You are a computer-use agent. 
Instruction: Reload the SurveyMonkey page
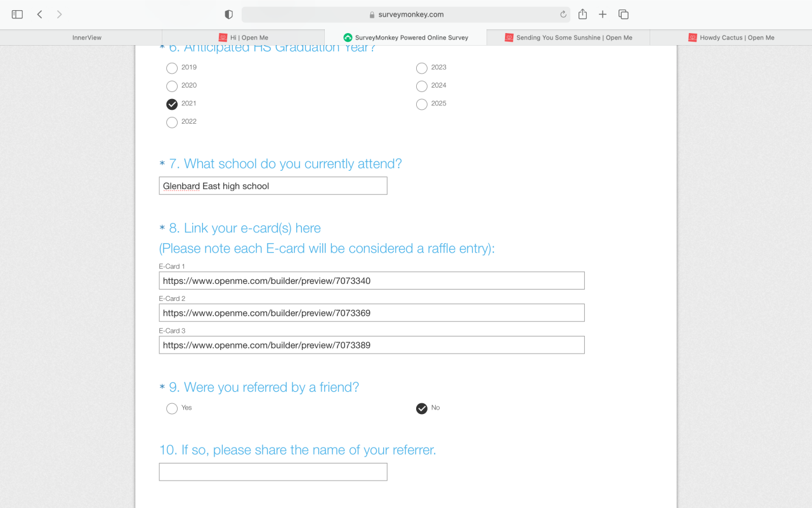(x=563, y=15)
